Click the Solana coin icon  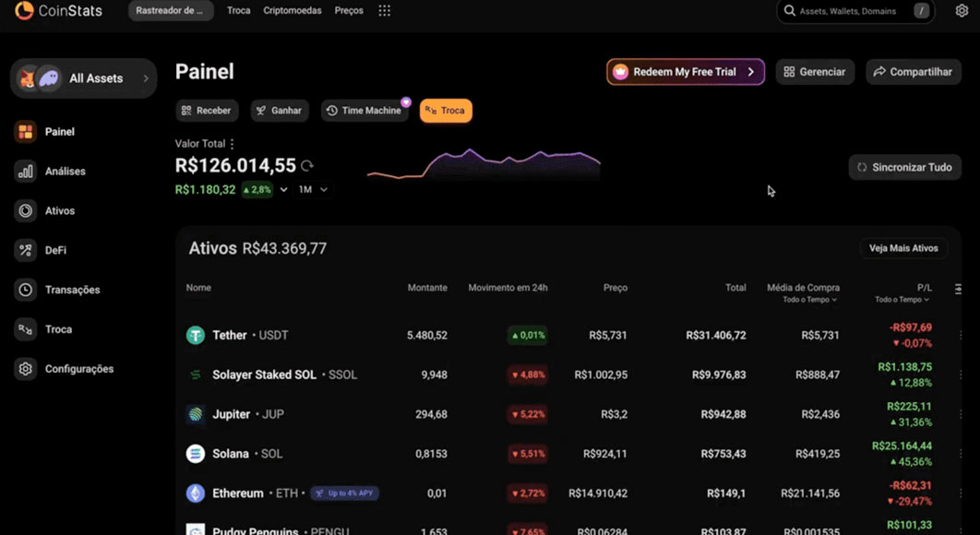[x=196, y=454]
